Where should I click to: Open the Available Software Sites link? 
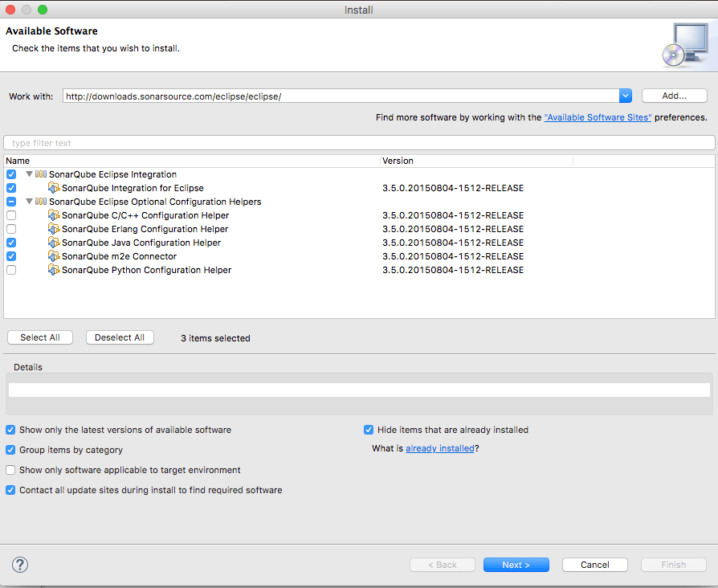598,118
